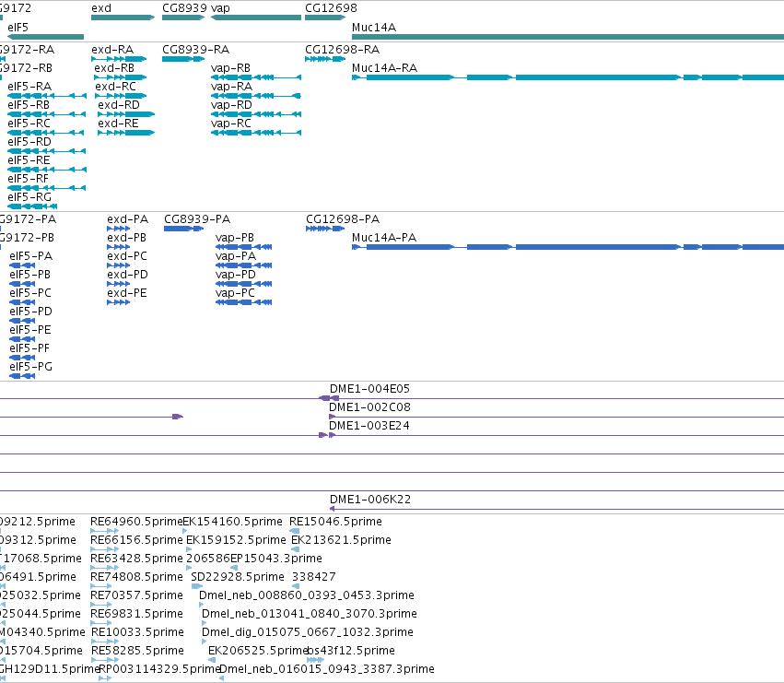Select protein eIF5-PC
The image size is (784, 683).
(x=22, y=303)
